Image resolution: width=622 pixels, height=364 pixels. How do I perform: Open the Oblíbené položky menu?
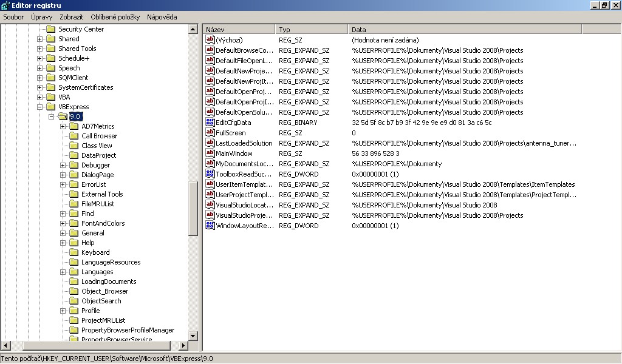(115, 17)
